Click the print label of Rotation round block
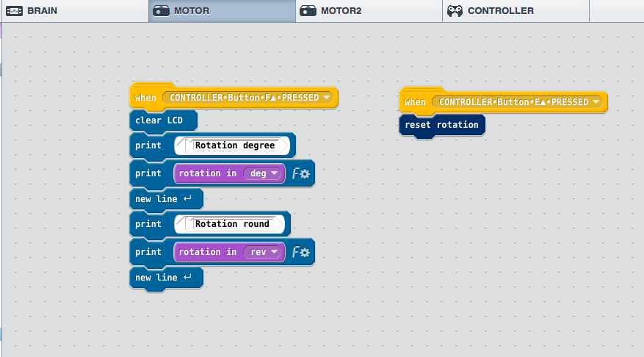Image resolution: width=644 pixels, height=357 pixels. (x=148, y=224)
